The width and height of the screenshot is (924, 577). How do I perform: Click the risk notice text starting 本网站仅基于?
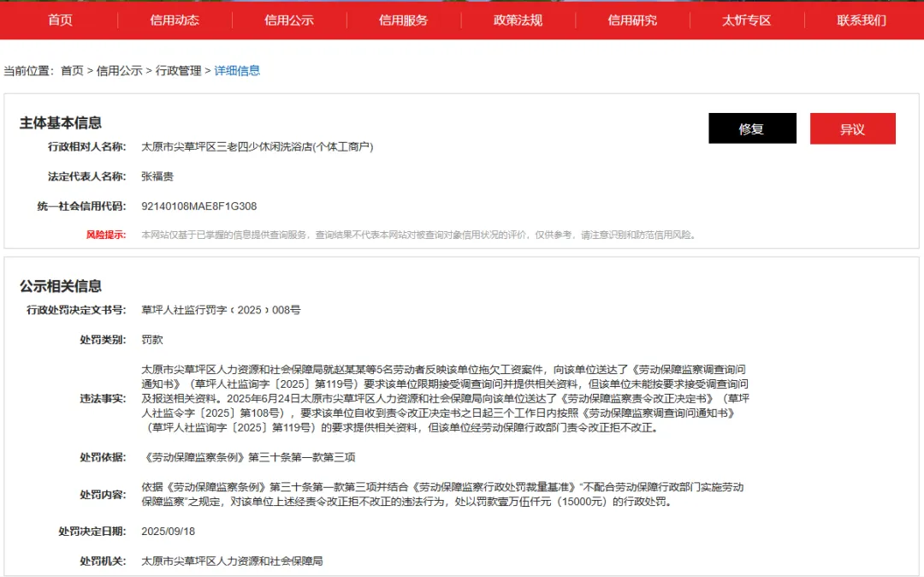(419, 235)
